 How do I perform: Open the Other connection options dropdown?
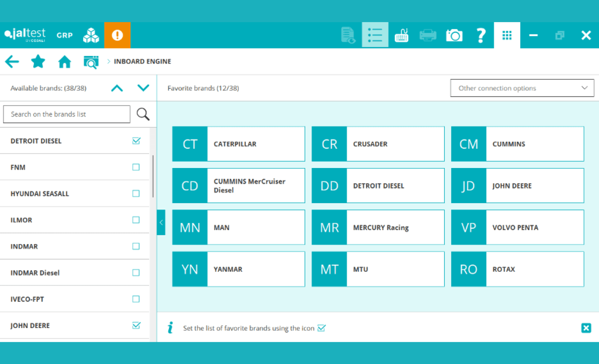point(522,88)
